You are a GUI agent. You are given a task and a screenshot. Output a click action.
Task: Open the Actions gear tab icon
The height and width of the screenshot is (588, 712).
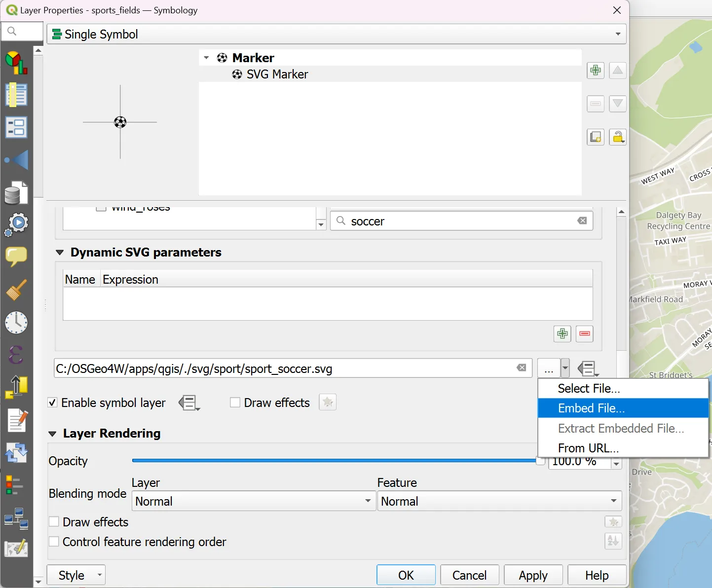click(x=16, y=224)
